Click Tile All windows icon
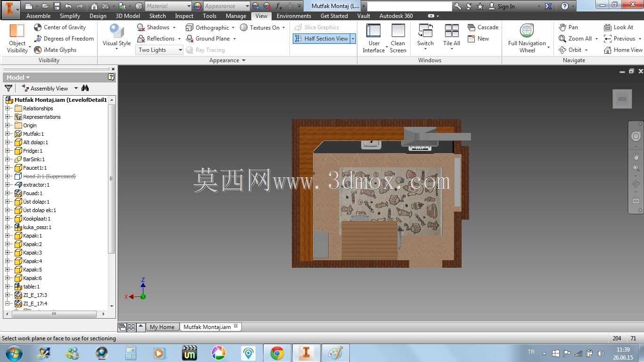 click(452, 31)
